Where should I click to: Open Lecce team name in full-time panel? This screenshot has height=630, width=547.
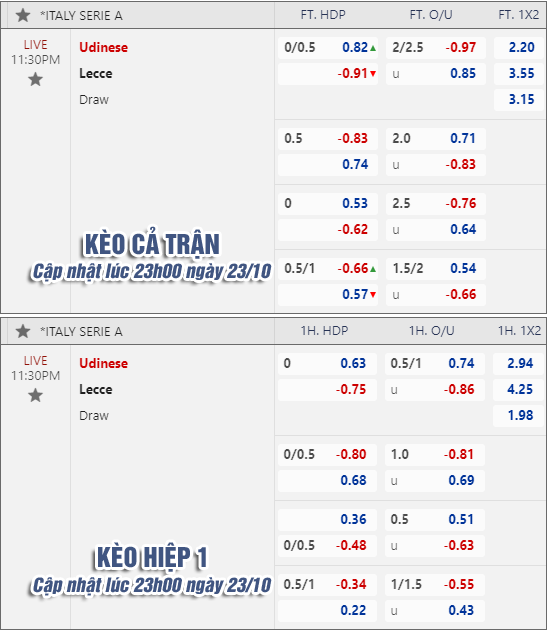point(96,74)
